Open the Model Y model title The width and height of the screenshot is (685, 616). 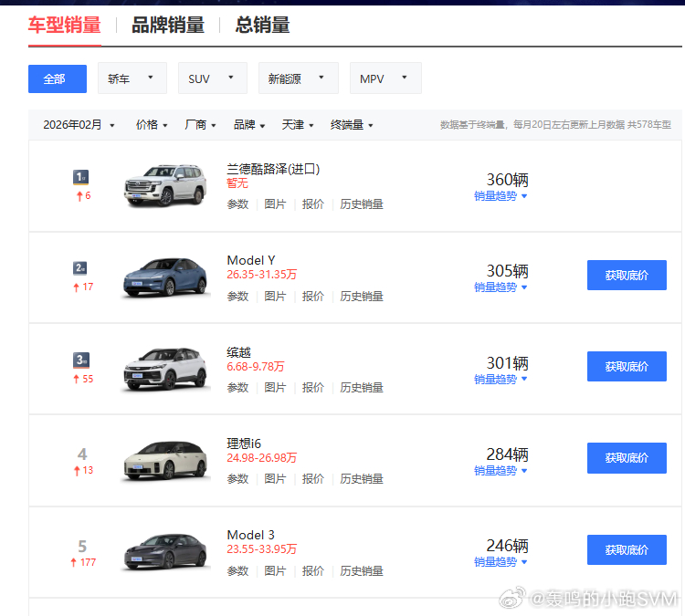[x=251, y=261]
